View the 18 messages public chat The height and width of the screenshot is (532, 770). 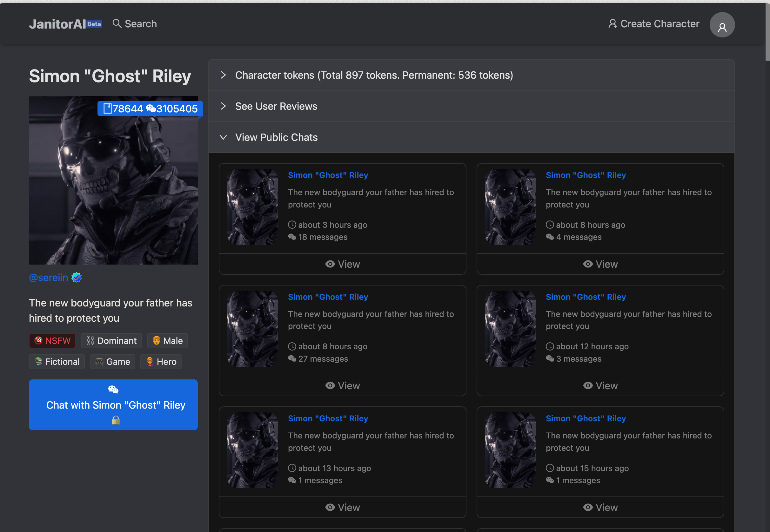[x=342, y=264]
